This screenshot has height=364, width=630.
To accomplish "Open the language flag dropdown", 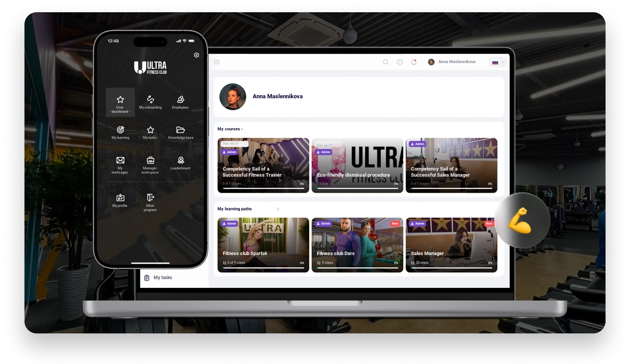I will pos(498,62).
